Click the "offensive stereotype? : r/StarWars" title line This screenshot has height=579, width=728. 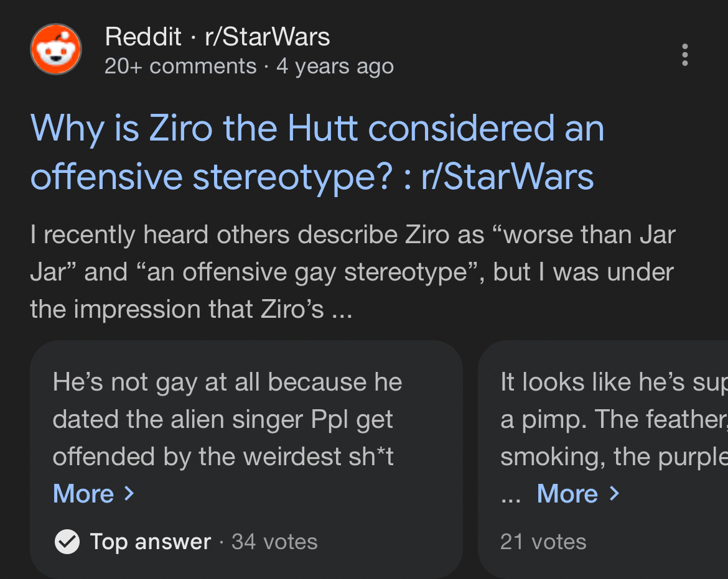[x=312, y=177]
